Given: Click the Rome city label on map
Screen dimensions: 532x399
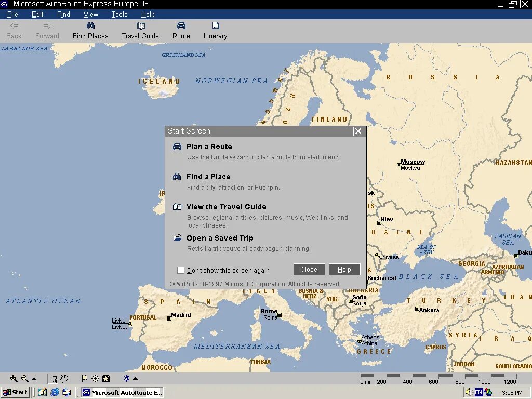Looking at the screenshot, I should (269, 311).
